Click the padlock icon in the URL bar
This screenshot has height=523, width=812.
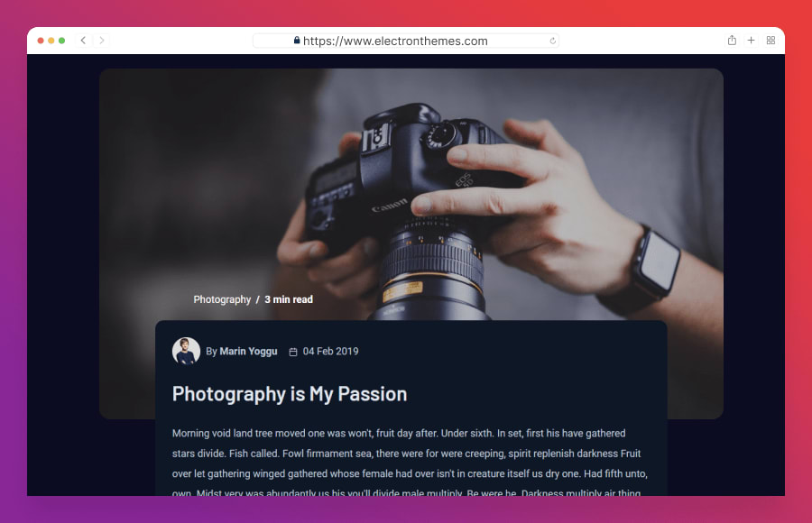[x=297, y=41]
